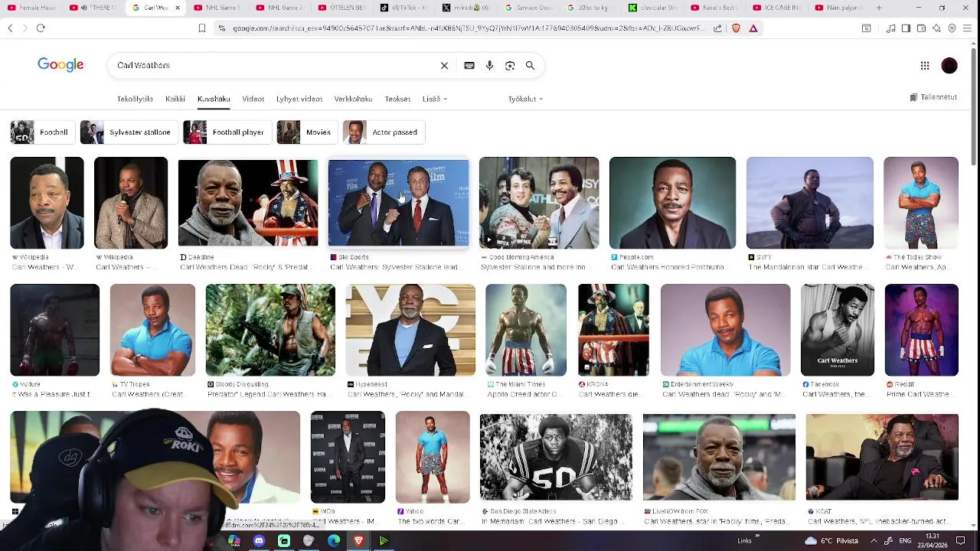
Task: Reload the current page
Action: pos(41,28)
